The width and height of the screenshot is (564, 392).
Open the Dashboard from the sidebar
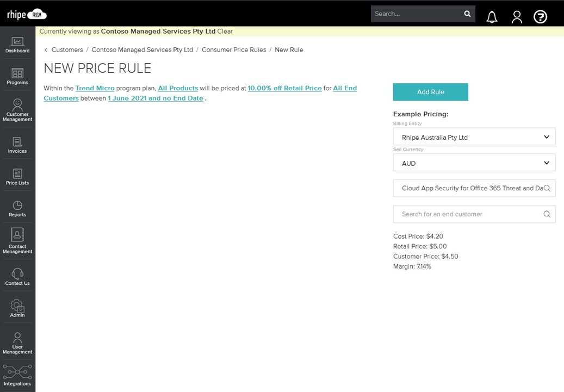pos(17,45)
